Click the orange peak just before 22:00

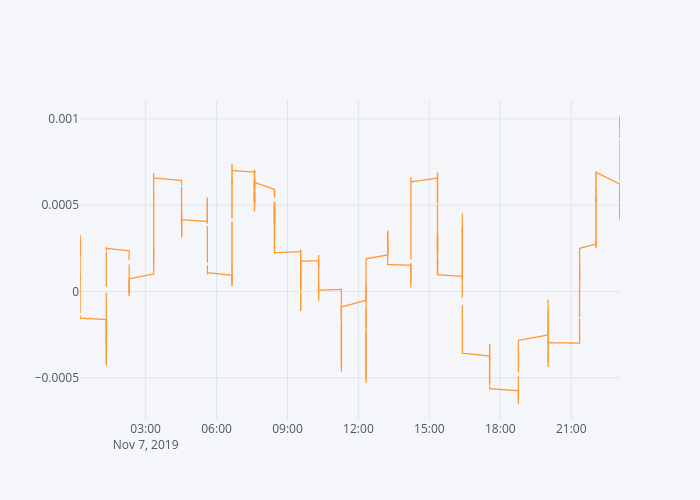click(x=596, y=172)
